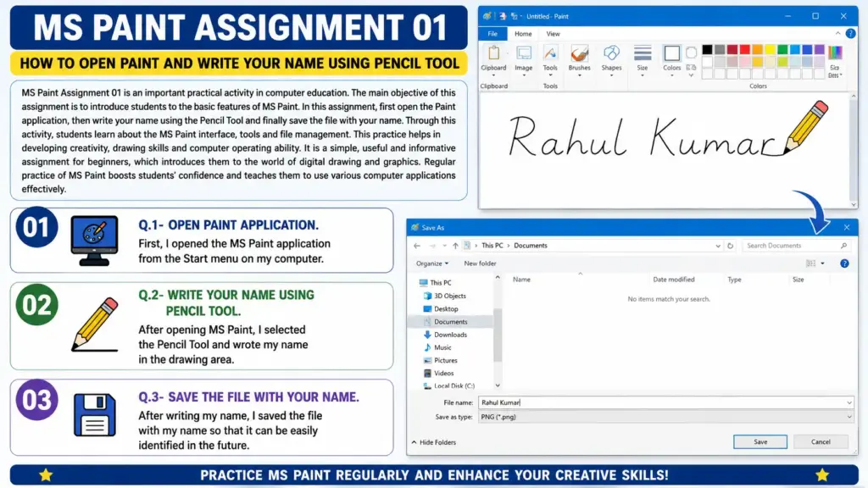Open the File tab in Paint

[492, 34]
